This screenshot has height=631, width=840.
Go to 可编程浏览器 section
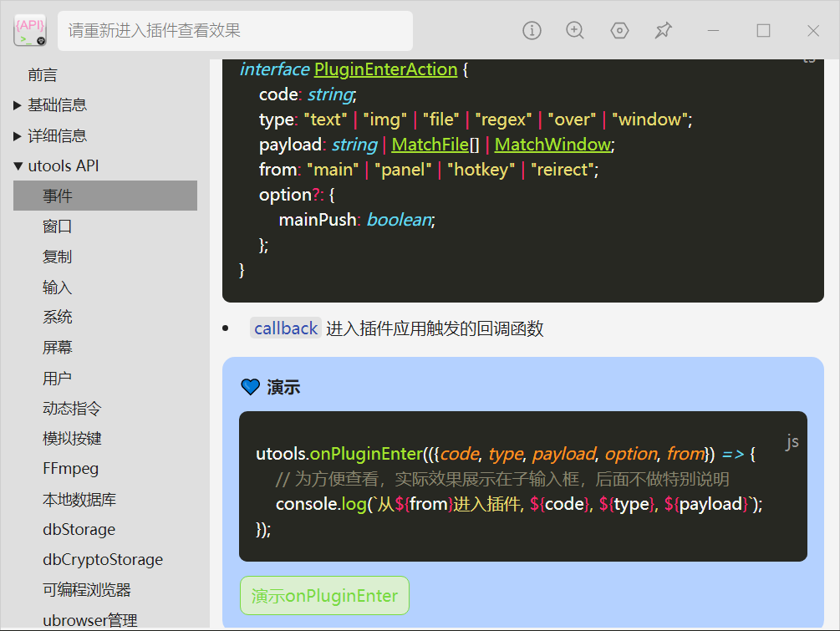tap(87, 590)
